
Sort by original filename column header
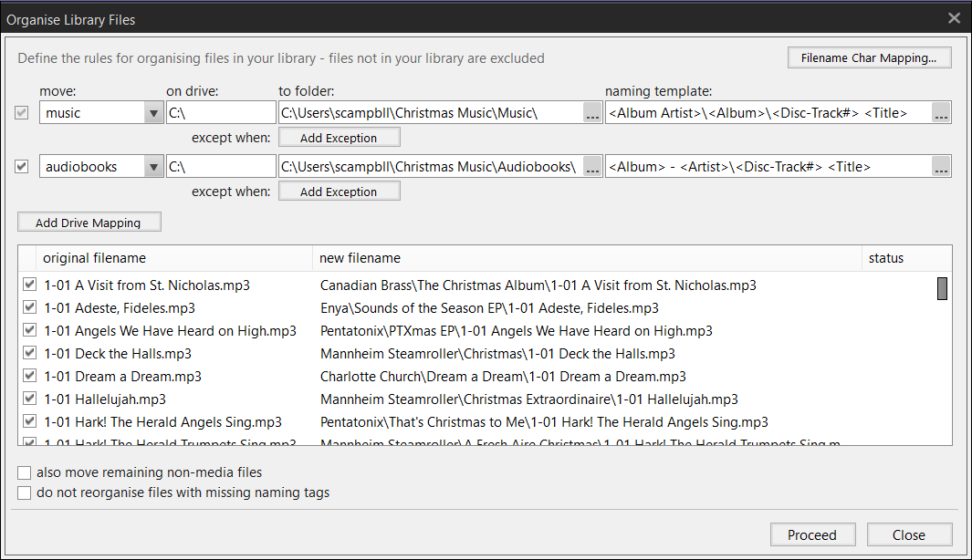pyautogui.click(x=173, y=258)
